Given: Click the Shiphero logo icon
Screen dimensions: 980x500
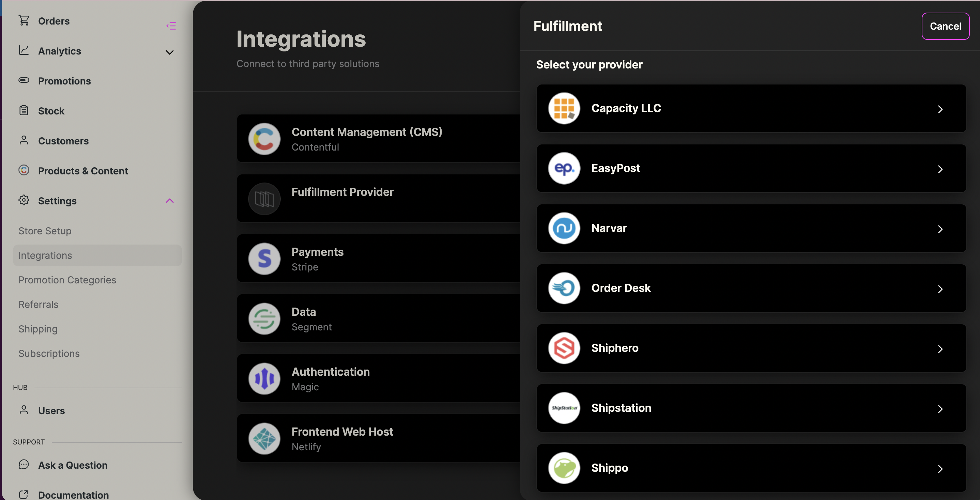Looking at the screenshot, I should (564, 348).
